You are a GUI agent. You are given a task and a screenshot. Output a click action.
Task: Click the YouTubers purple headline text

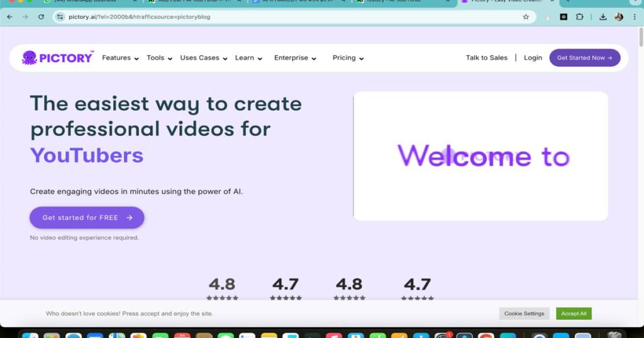(x=87, y=155)
